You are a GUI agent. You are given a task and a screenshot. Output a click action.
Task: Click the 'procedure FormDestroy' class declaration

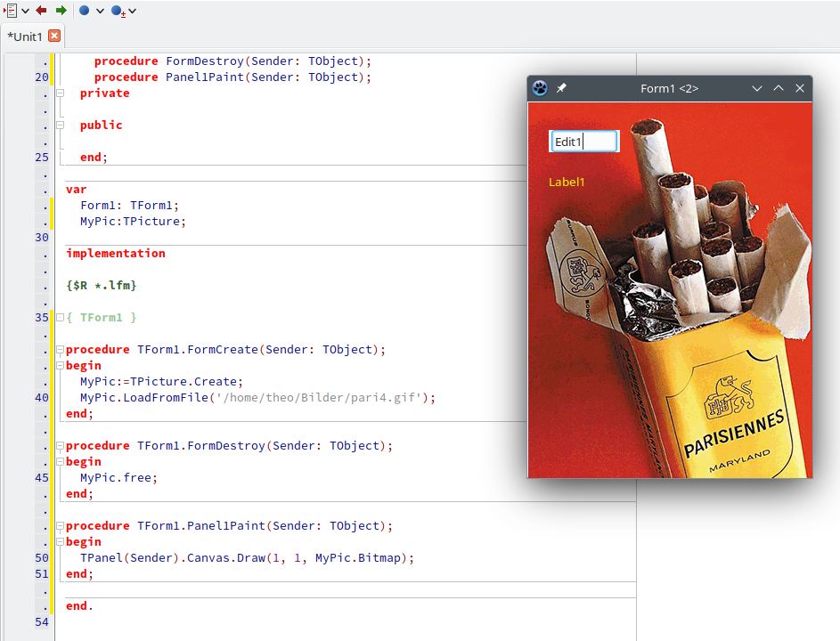232,61
